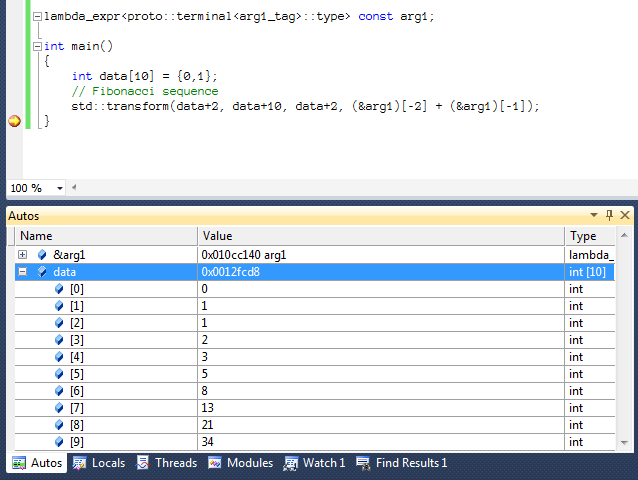This screenshot has width=638, height=480.
Task: Click the Modules tab icon
Action: (215, 463)
